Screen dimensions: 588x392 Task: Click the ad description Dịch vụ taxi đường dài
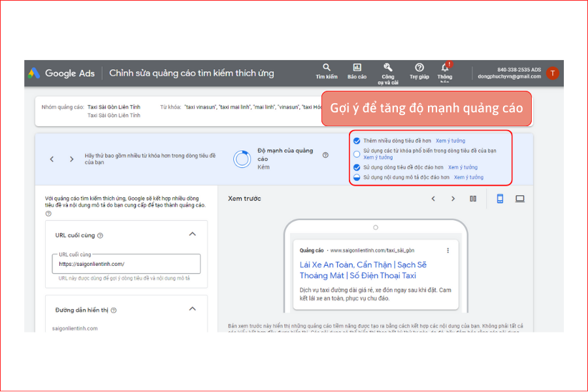(376, 294)
